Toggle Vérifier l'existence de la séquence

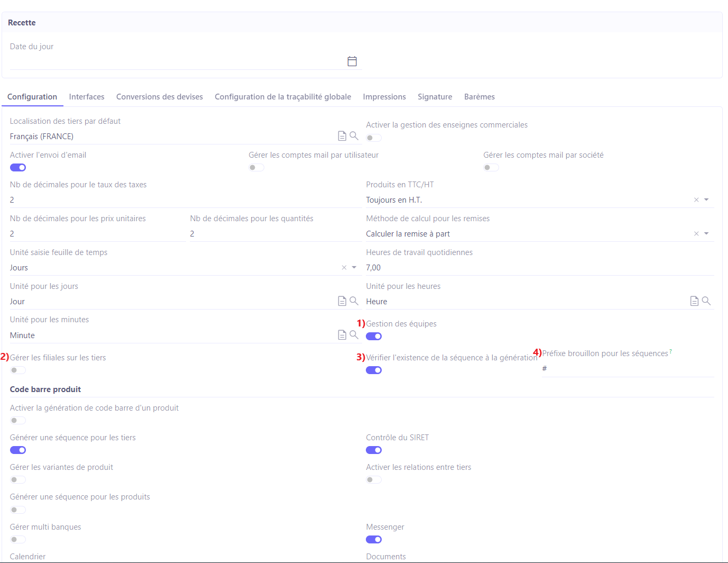[x=374, y=370]
